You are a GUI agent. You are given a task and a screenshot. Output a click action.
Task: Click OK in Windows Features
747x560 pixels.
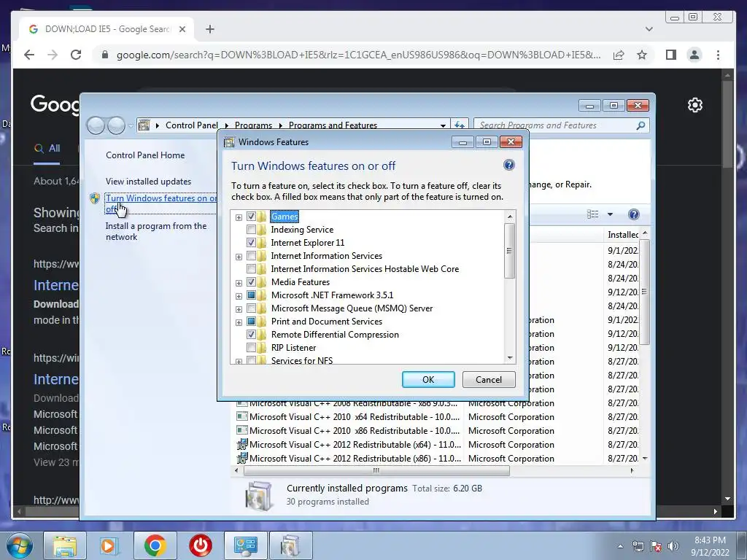[428, 379]
